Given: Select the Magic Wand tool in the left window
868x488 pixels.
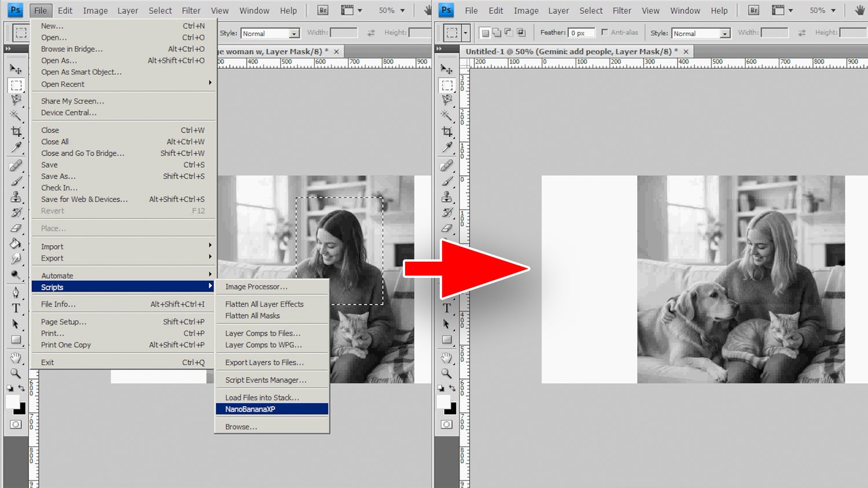Looking at the screenshot, I should 16,116.
